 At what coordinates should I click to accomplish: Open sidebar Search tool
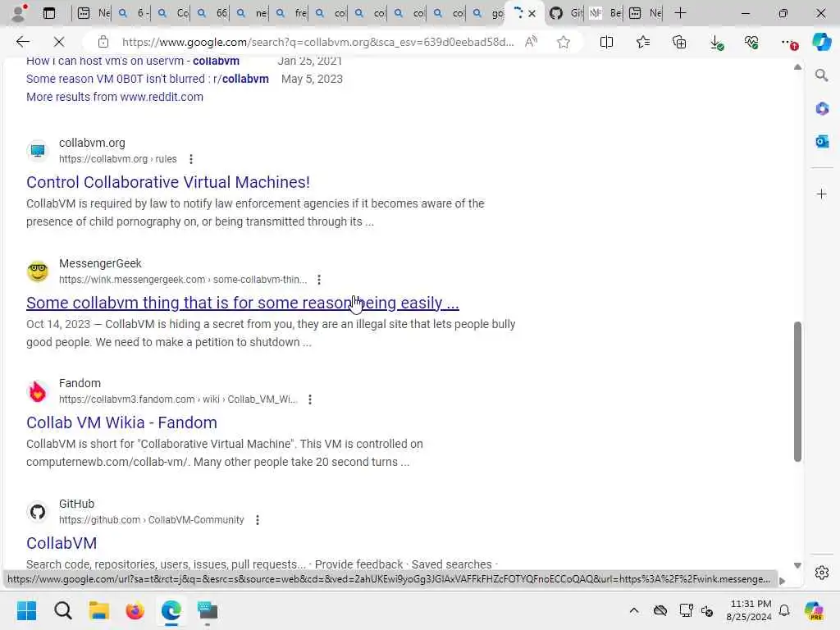coord(821,75)
